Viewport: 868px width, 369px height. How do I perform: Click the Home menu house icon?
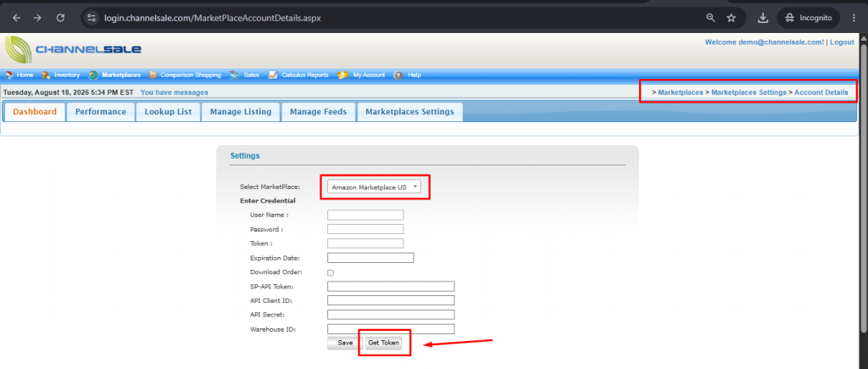(9, 75)
